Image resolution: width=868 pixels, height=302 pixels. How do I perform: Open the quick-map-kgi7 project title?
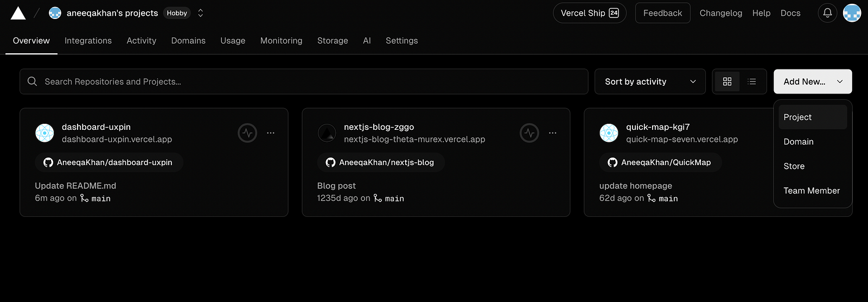[x=658, y=127]
